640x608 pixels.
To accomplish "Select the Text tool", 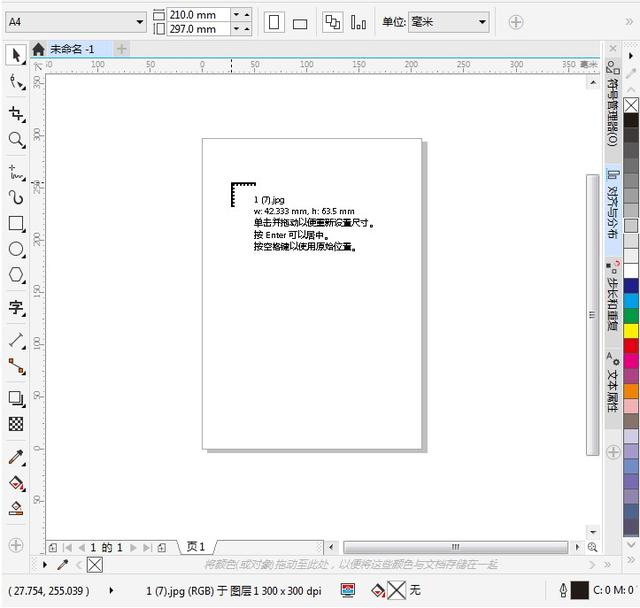I will coord(16,307).
